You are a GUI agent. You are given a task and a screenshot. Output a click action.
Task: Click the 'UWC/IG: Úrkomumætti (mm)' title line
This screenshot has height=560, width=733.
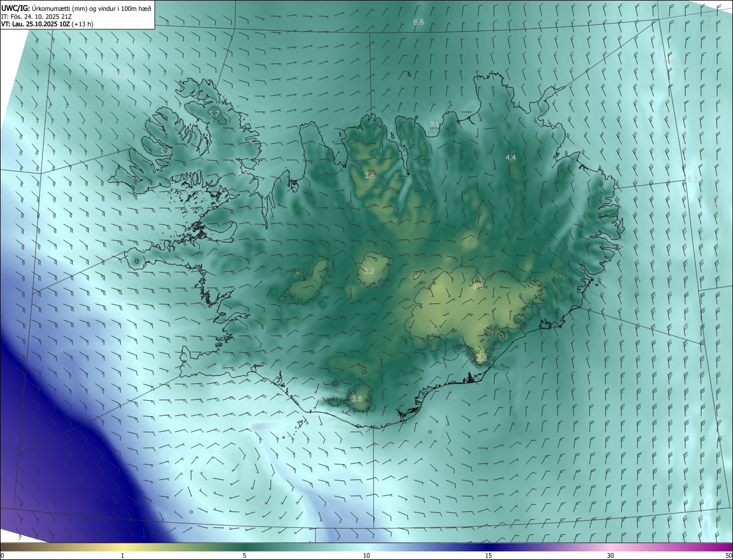click(76, 7)
